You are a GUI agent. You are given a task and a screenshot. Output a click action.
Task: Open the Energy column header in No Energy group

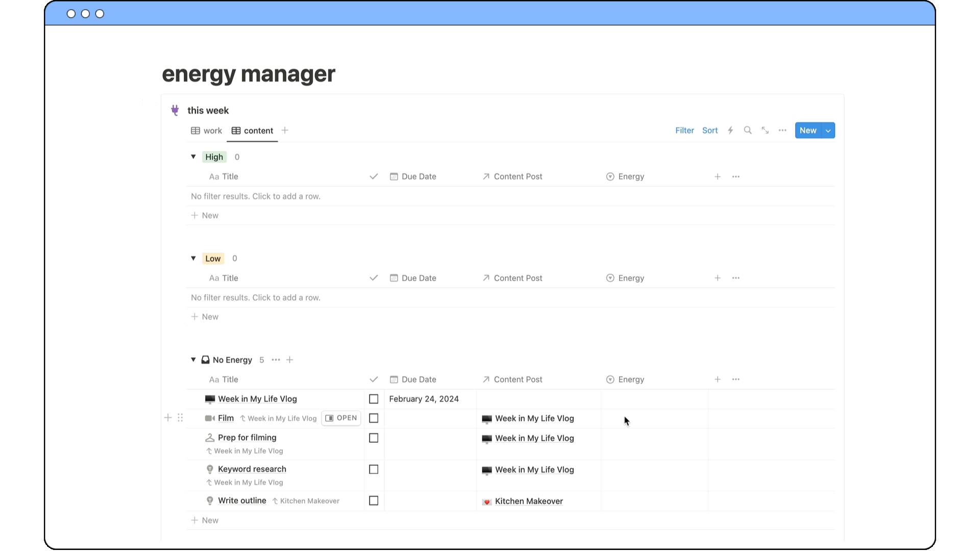(x=625, y=380)
